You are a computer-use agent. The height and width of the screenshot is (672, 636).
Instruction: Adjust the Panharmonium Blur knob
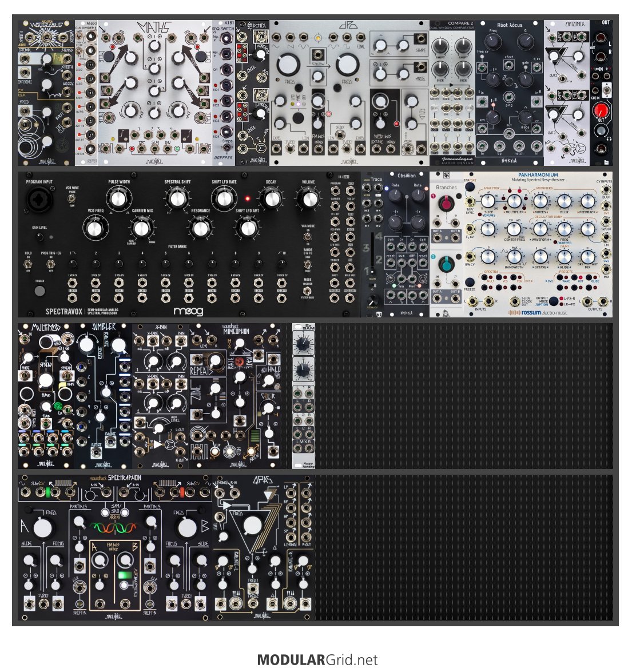point(564,201)
